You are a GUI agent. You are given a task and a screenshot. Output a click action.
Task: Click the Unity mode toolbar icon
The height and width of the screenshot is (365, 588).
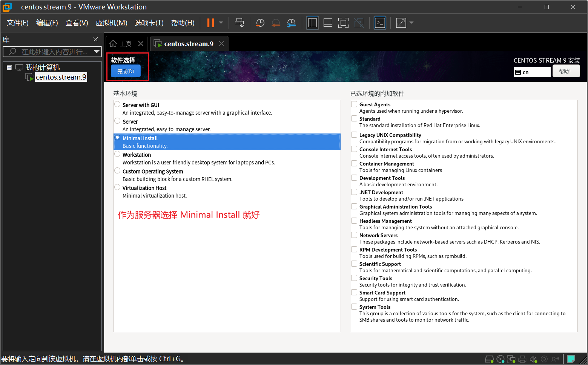[359, 23]
